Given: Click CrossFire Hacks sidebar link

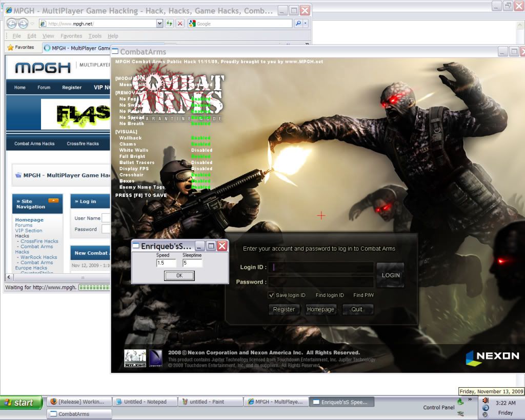Looking at the screenshot, I should (x=39, y=241).
